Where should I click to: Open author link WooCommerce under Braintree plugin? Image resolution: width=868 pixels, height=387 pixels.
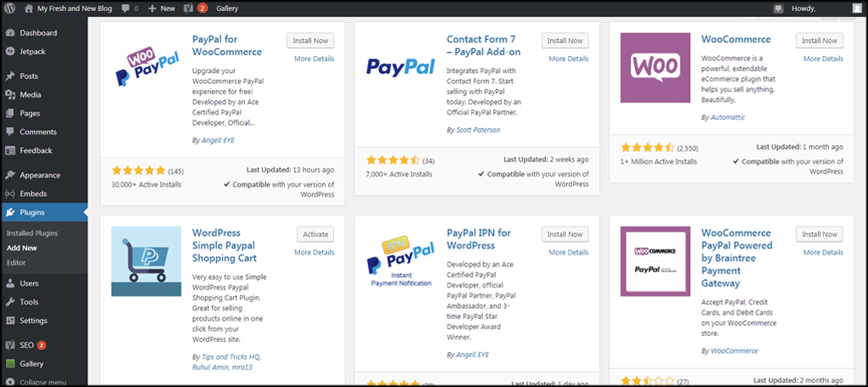734,351
